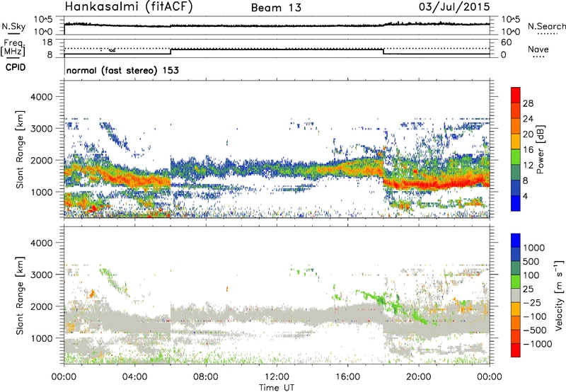Click the Nave legend label
This screenshot has width=566, height=392.
point(538,50)
